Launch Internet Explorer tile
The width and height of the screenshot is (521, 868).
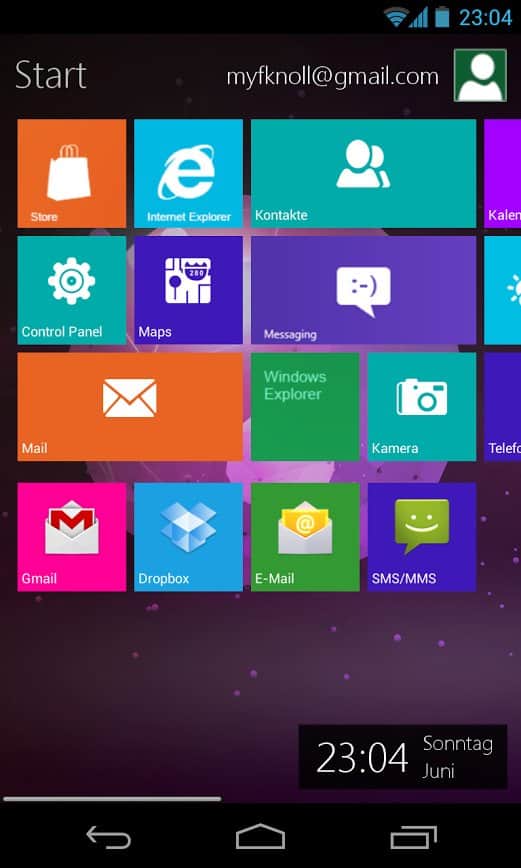[x=188, y=173]
